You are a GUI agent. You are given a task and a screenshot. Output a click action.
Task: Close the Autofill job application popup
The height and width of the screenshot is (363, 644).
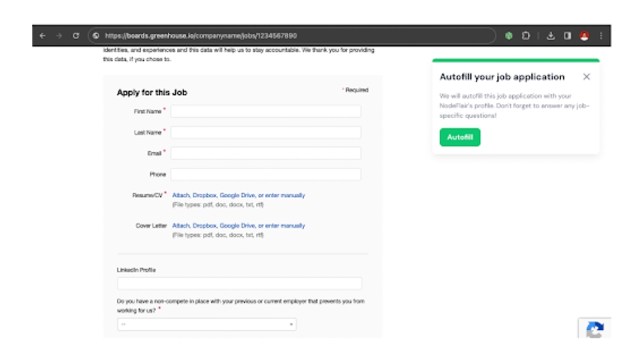click(587, 77)
